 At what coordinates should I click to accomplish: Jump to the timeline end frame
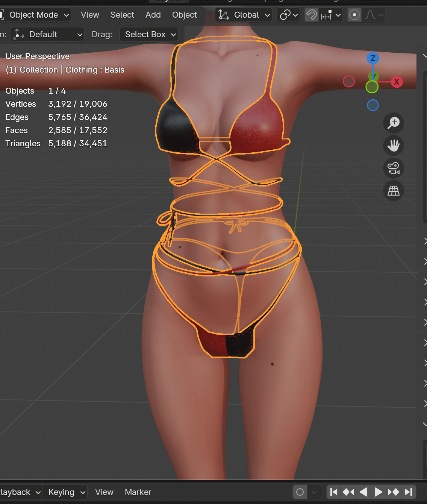[409, 492]
